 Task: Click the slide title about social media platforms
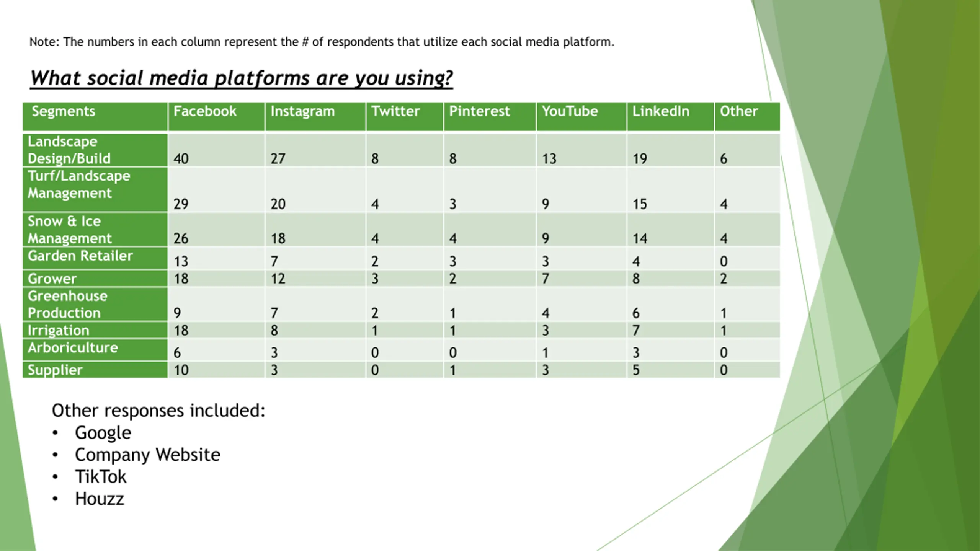coord(241,78)
